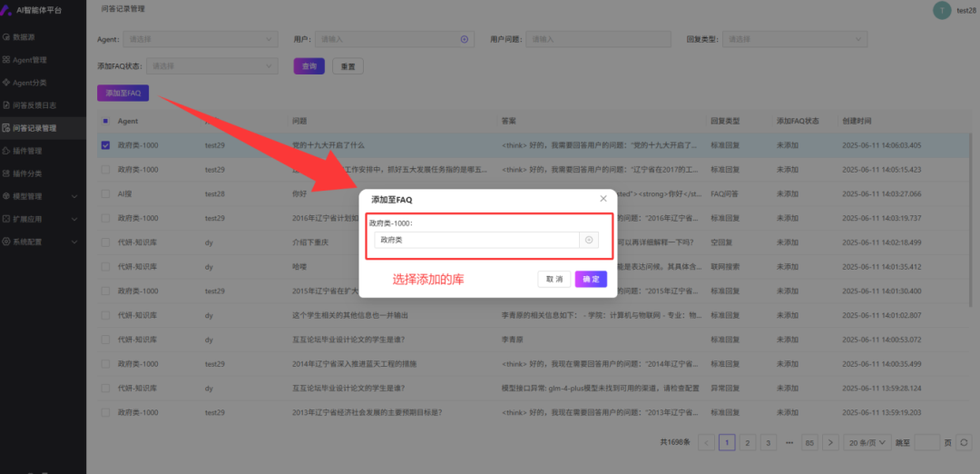
Task: Click the circular icon beside 政府类 field
Action: pos(590,240)
